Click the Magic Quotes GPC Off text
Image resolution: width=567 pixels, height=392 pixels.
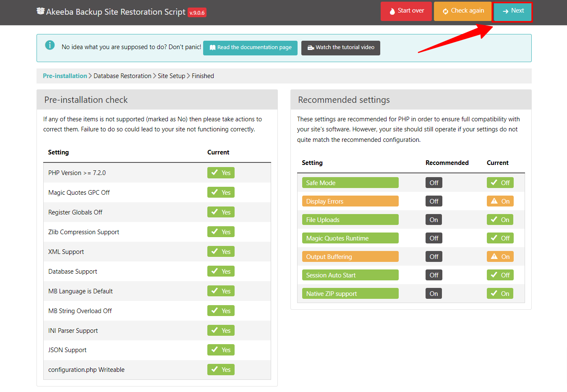click(x=79, y=193)
